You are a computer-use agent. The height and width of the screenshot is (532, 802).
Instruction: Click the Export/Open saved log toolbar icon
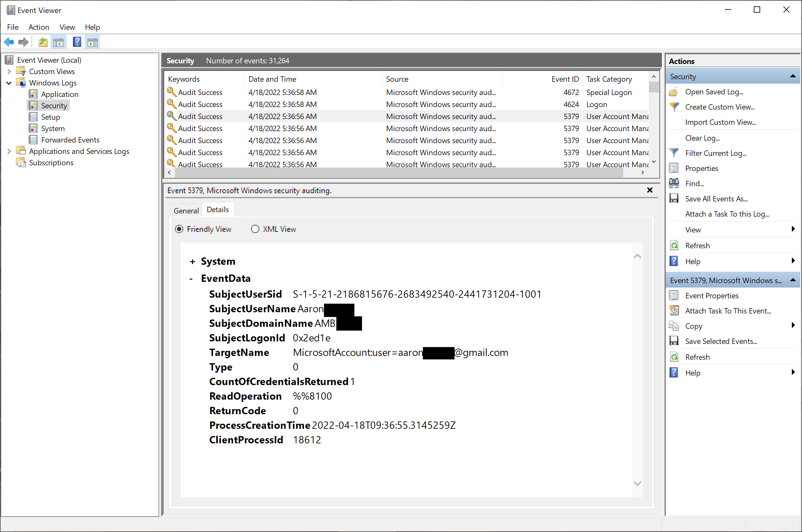coord(43,42)
